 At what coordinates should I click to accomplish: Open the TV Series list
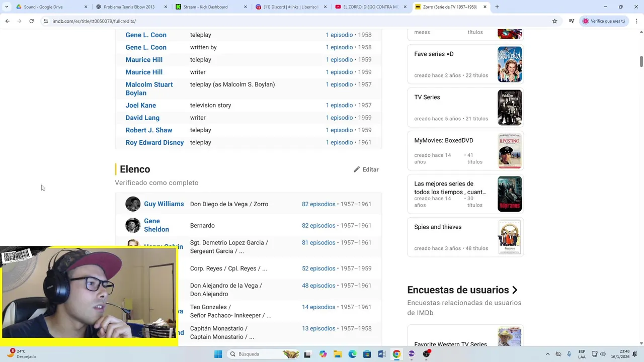pos(427,97)
